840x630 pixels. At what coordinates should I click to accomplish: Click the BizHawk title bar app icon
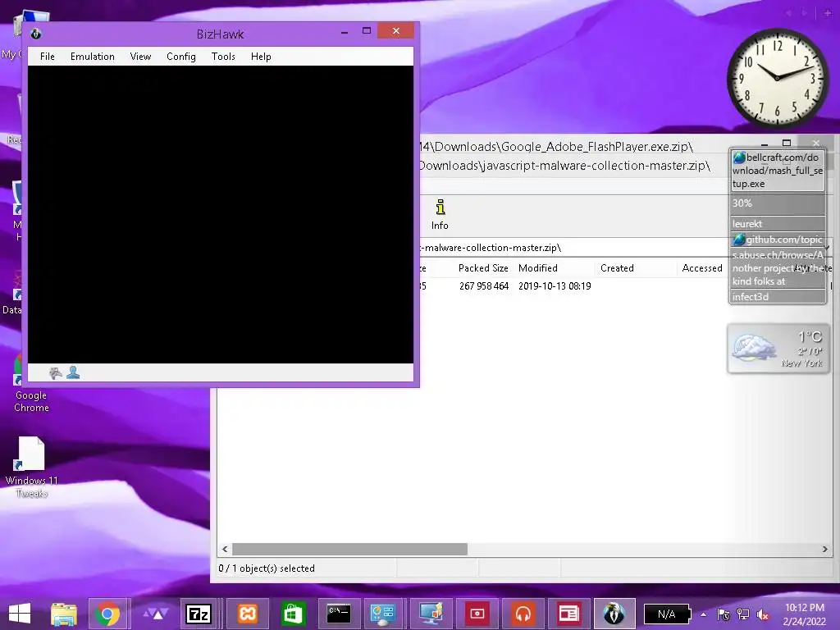tap(36, 34)
